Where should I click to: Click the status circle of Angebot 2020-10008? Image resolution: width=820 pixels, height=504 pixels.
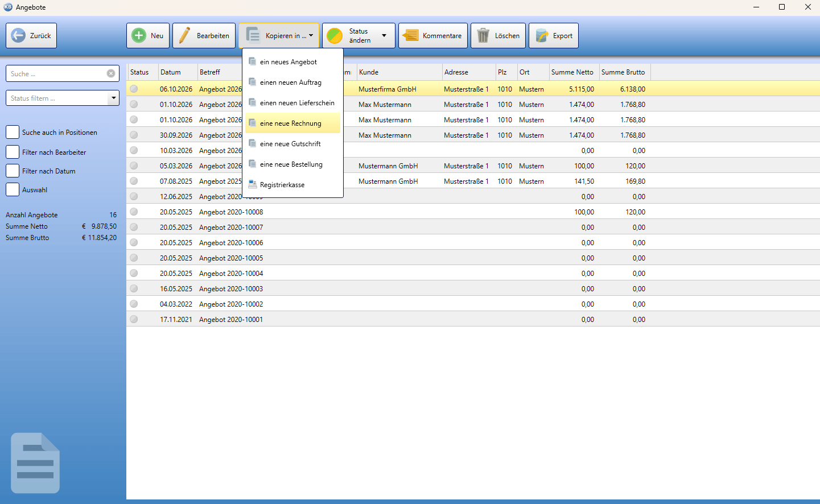(134, 212)
